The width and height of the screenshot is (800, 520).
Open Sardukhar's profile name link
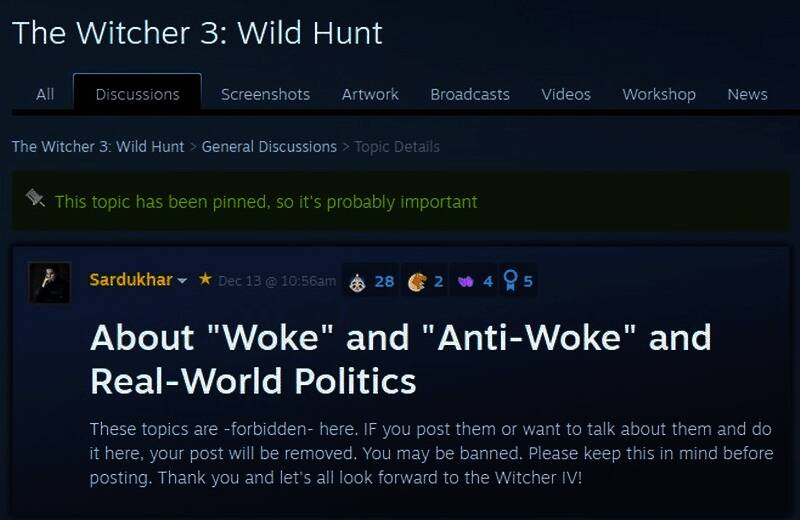131,280
